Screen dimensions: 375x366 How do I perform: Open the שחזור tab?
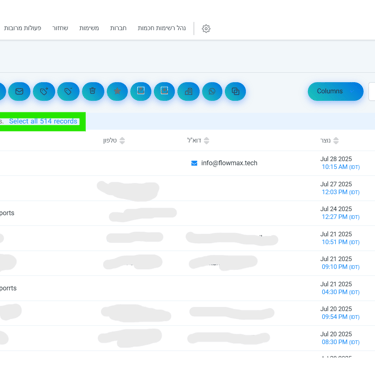point(60,28)
